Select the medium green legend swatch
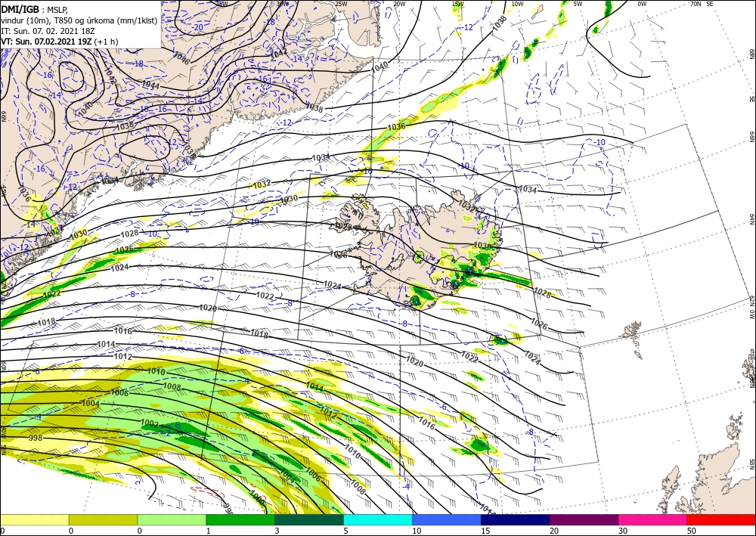 240,519
